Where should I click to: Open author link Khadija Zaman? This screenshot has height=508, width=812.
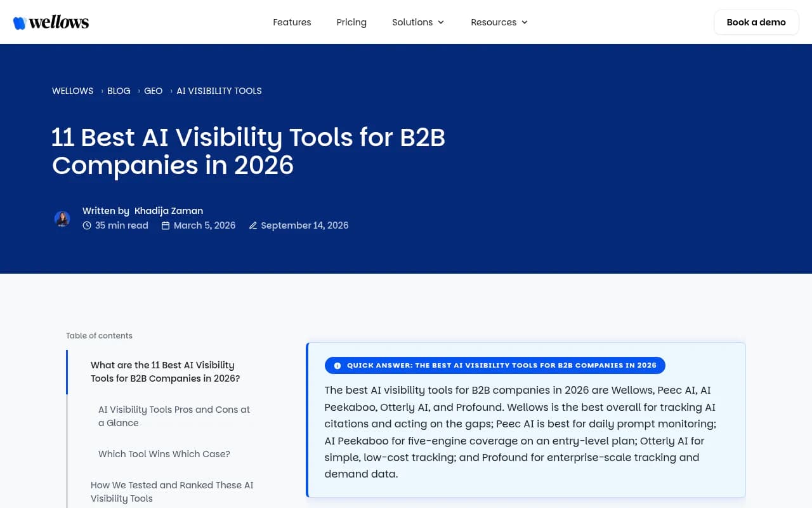(x=169, y=211)
